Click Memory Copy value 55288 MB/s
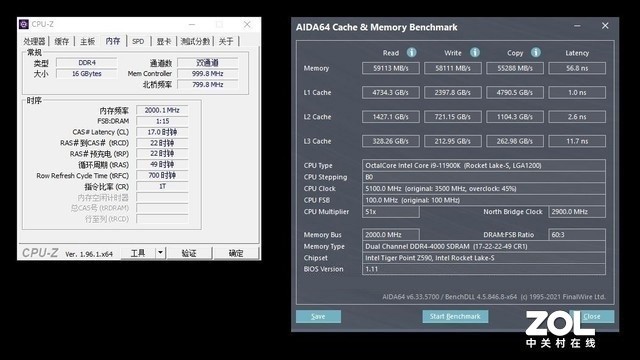The image size is (640, 360). pos(515,68)
